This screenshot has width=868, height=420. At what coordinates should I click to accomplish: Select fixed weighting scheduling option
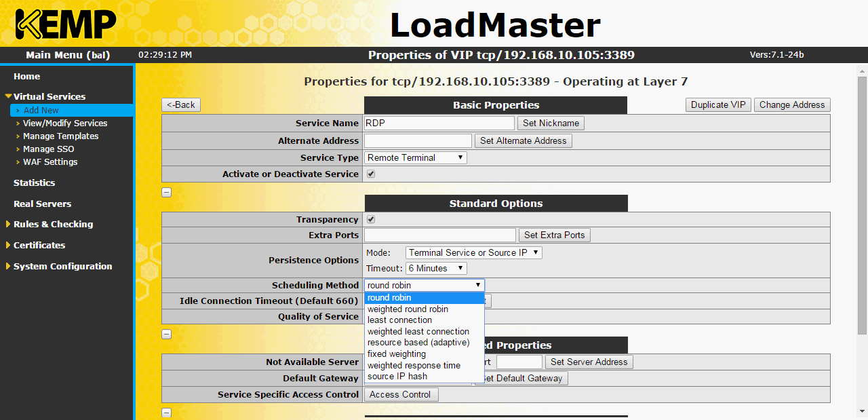click(x=425, y=354)
